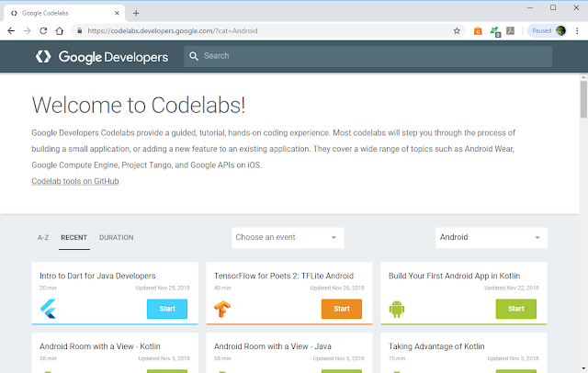Viewport: 588px width, 373px height.
Task: Open the green extension icon with badge
Action: click(495, 31)
